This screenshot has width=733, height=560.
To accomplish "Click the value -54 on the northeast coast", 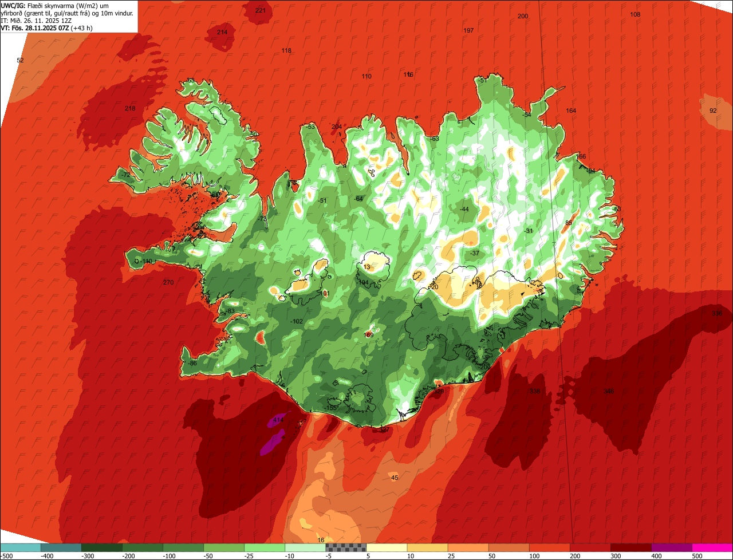I will (x=526, y=115).
